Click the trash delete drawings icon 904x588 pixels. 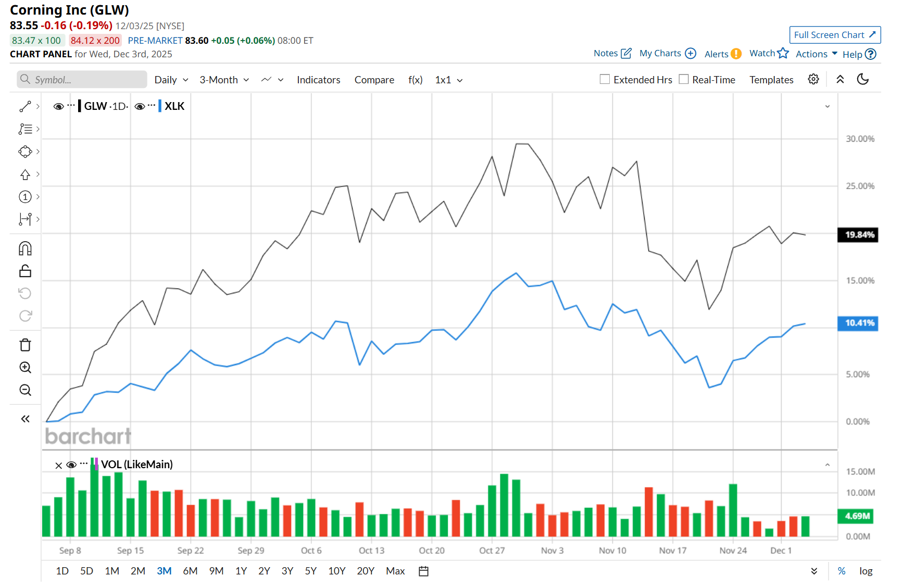point(25,345)
